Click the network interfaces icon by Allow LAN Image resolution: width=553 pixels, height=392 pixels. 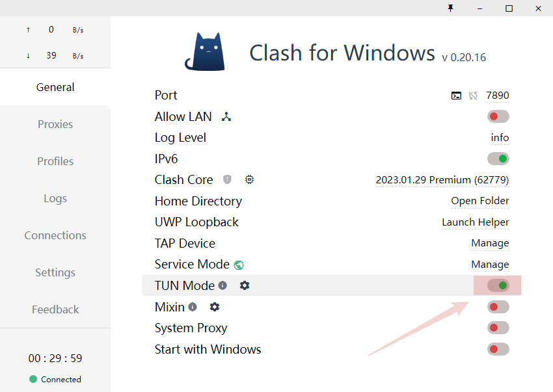226,116
